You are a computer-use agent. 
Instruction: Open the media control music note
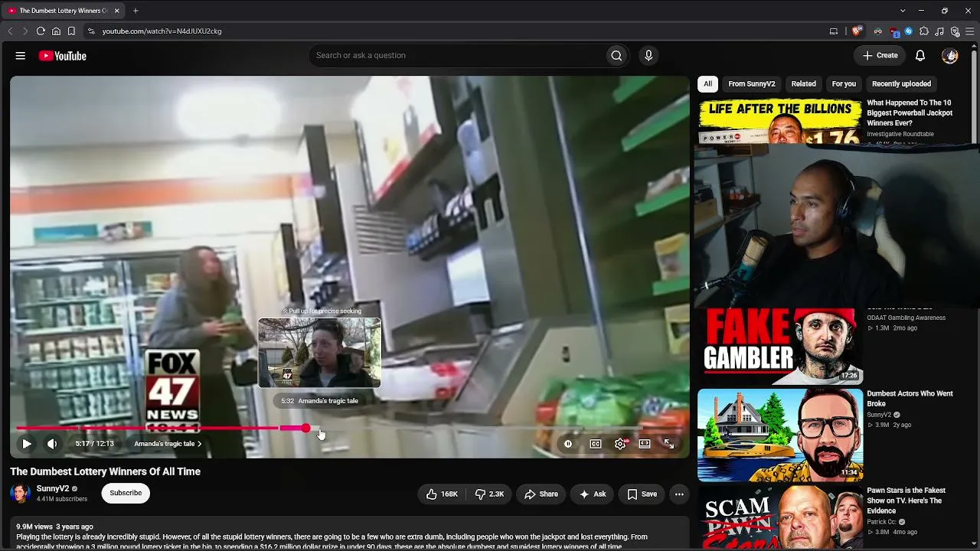939,31
